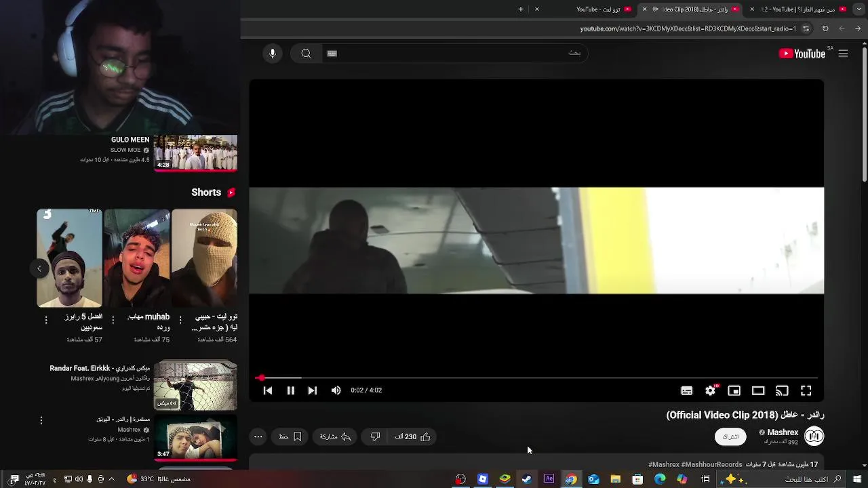This screenshot has width=868, height=488.
Task: Open the on-screen keyboard in search
Action: pyautogui.click(x=332, y=54)
